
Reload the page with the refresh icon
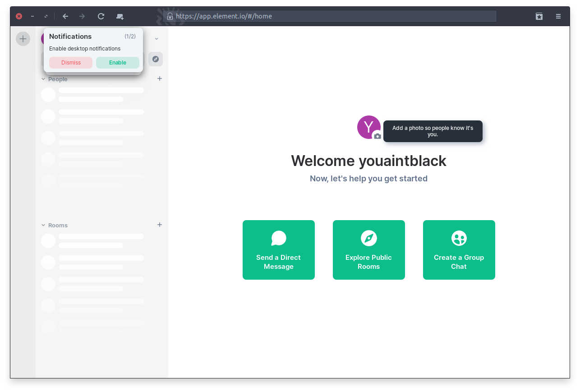point(101,16)
